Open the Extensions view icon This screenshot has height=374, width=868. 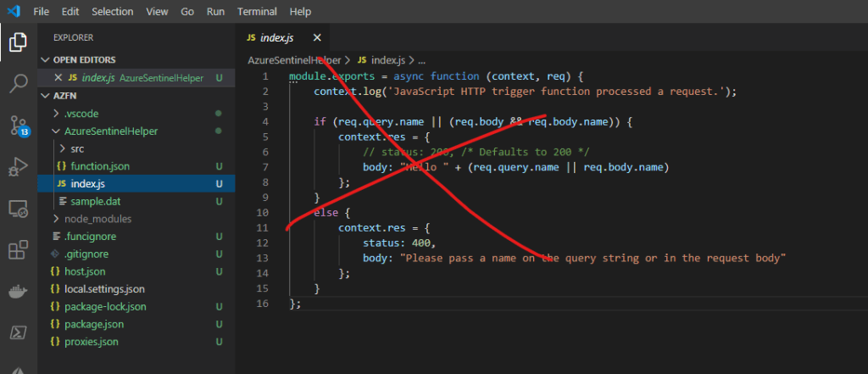pyautogui.click(x=18, y=249)
